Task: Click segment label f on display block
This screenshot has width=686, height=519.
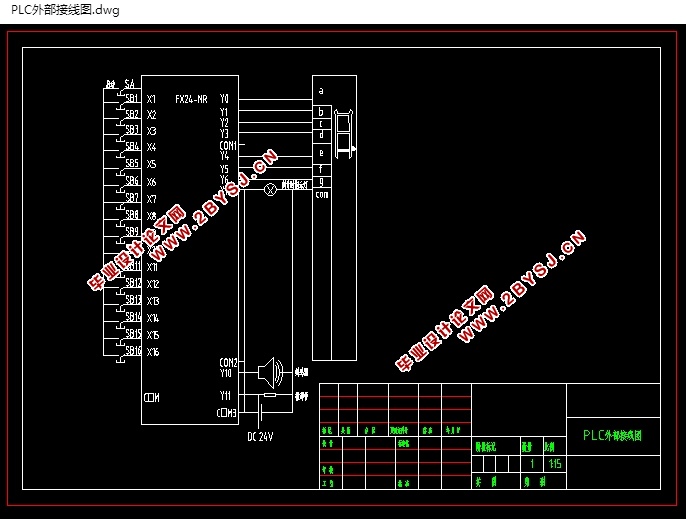Action: click(x=321, y=169)
